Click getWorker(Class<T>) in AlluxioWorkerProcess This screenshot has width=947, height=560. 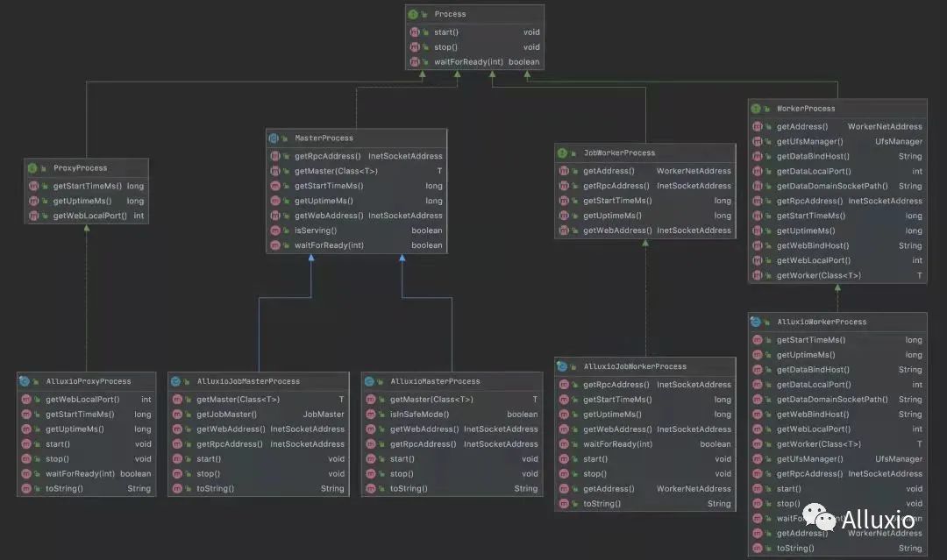819,443
